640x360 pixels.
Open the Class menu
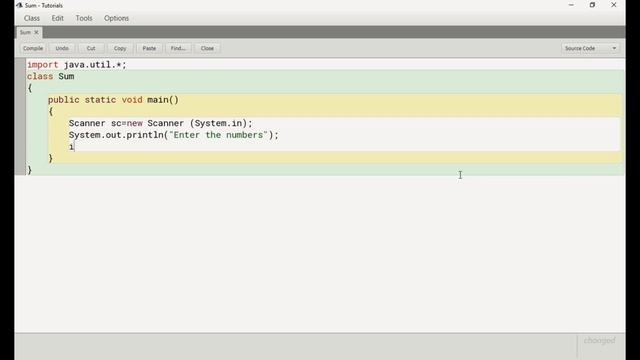click(x=32, y=18)
